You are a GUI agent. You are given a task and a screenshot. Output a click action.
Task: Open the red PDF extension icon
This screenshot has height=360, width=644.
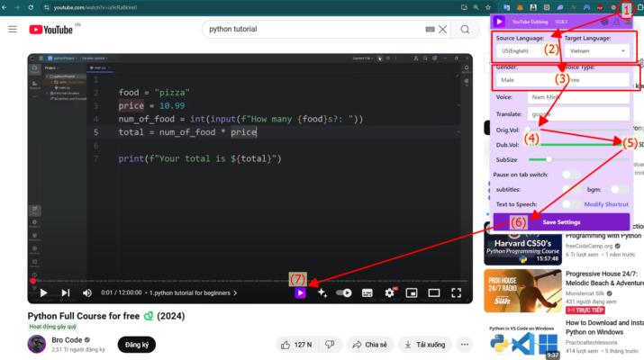[x=600, y=7]
